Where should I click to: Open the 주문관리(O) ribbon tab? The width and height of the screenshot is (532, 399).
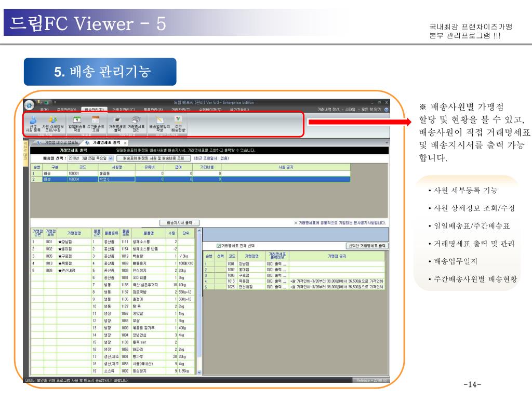pos(66,109)
